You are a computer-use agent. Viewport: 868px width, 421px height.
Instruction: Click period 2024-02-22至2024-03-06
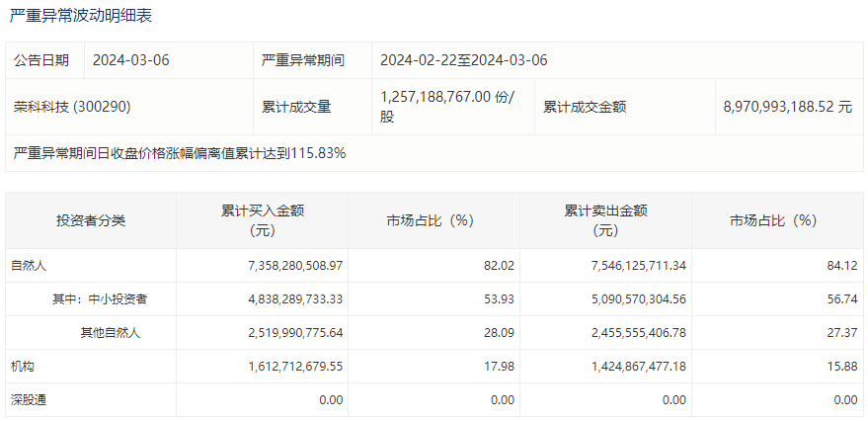coord(464,60)
